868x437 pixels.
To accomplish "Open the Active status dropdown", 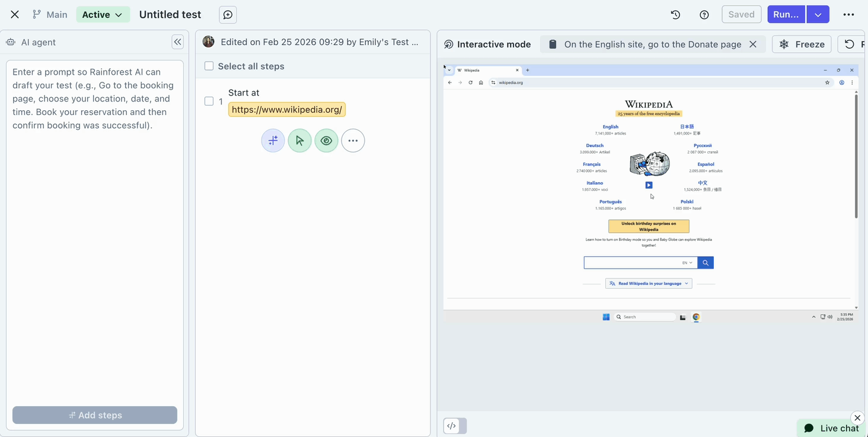I will (x=103, y=14).
